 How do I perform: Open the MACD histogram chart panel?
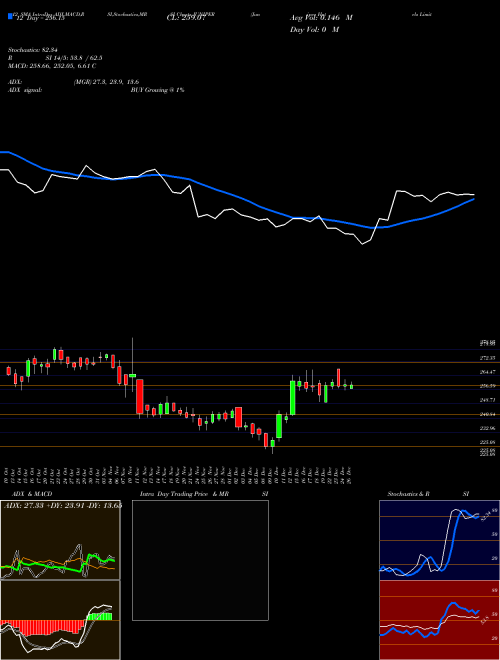pyautogui.click(x=60, y=620)
